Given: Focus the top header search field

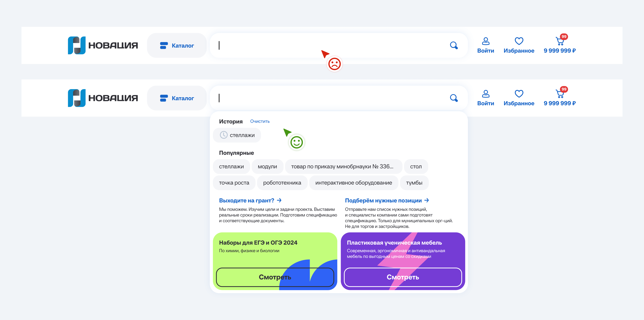Looking at the screenshot, I should pyautogui.click(x=325, y=45).
